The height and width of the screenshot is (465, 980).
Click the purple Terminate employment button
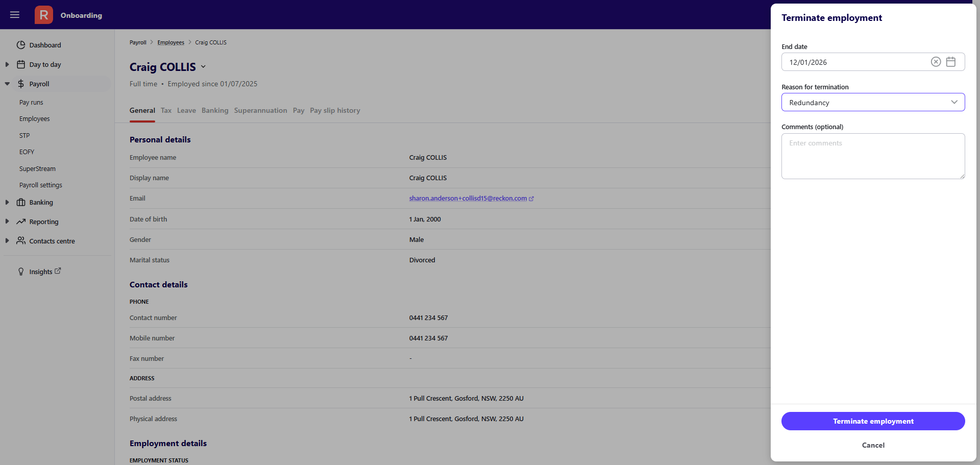click(873, 421)
